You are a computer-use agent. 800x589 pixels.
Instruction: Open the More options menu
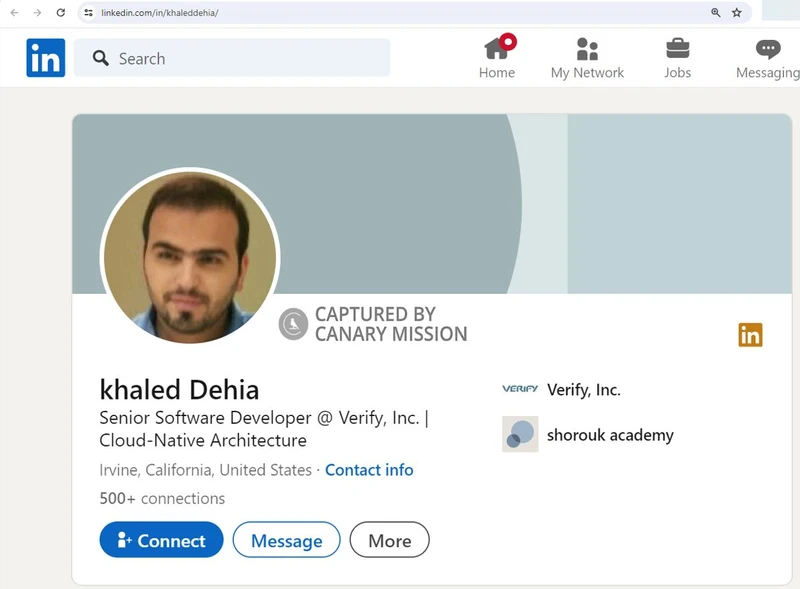(389, 540)
